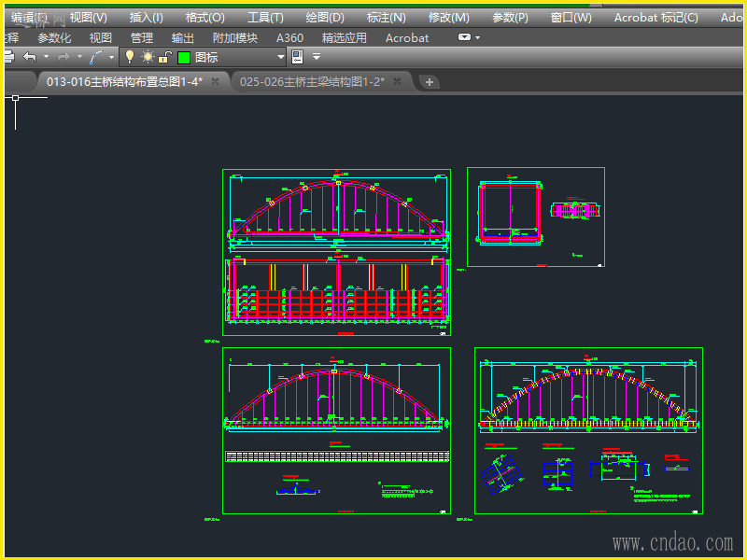Open the 绘图(D) menu
The width and height of the screenshot is (747, 560).
pos(324,17)
